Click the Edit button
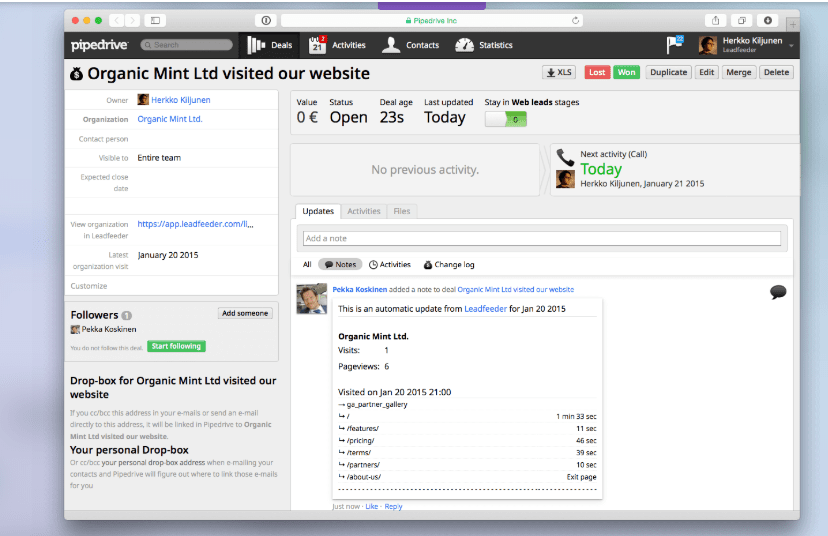 click(x=707, y=72)
